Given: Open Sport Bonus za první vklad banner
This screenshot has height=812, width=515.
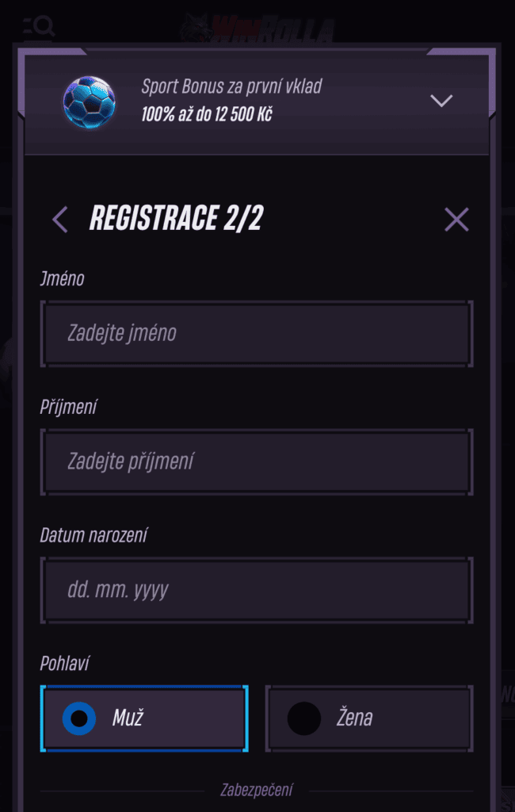Looking at the screenshot, I should [257, 102].
